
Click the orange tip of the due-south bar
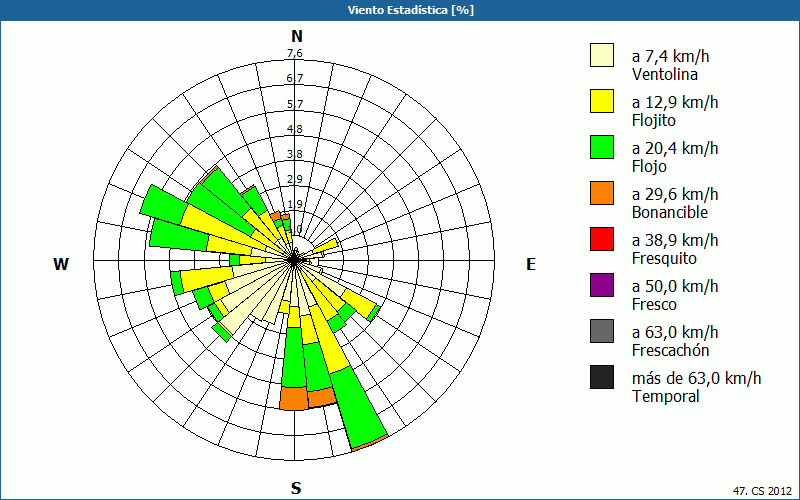pos(294,398)
